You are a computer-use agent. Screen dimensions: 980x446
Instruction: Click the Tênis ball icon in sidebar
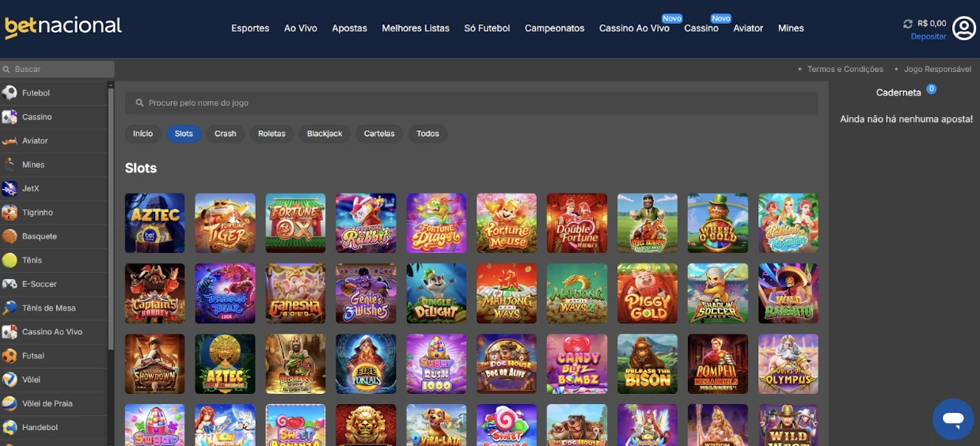click(9, 260)
